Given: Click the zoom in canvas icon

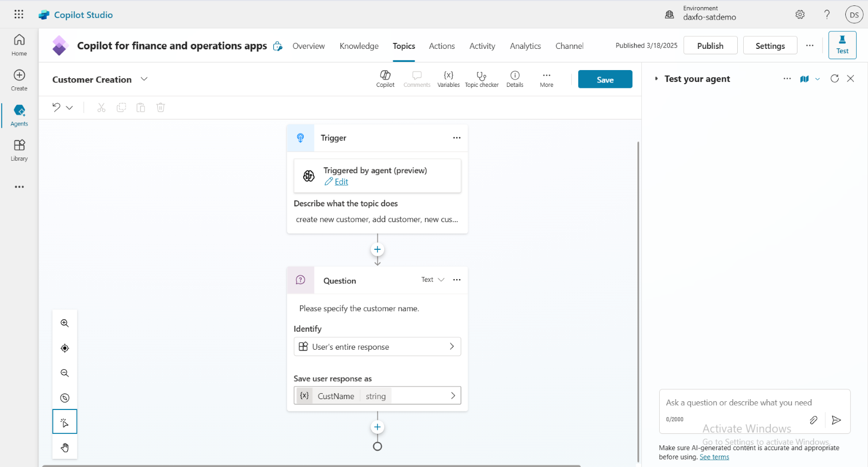Looking at the screenshot, I should [x=65, y=323].
